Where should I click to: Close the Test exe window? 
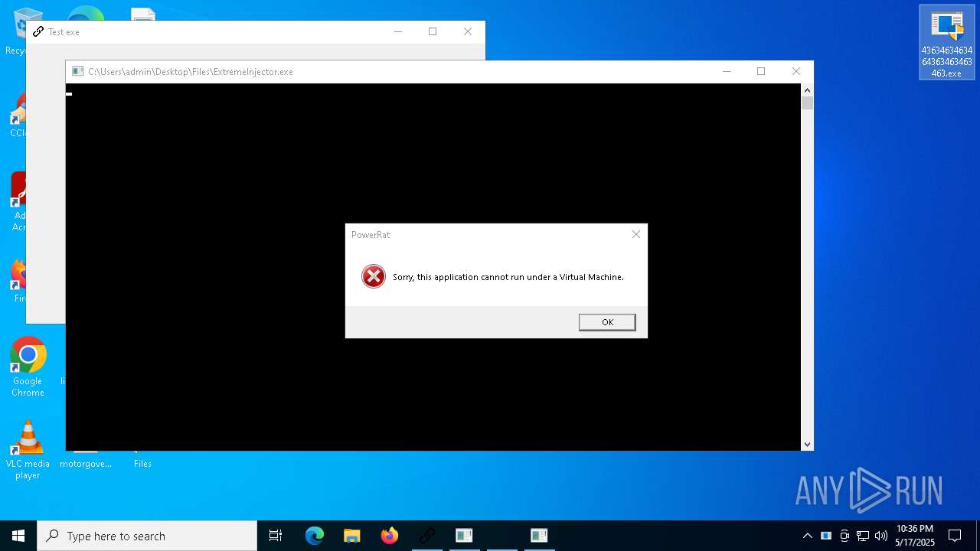click(468, 31)
